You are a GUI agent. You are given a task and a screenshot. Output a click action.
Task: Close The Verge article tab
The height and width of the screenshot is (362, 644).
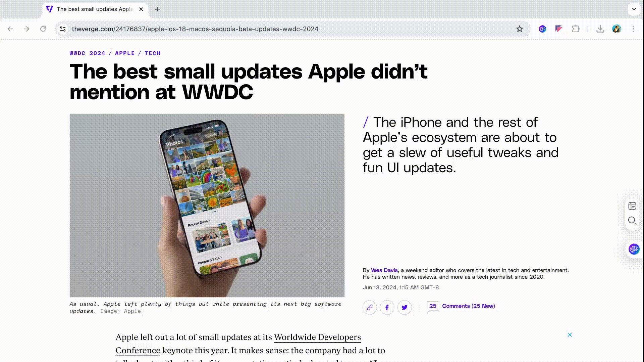141,9
